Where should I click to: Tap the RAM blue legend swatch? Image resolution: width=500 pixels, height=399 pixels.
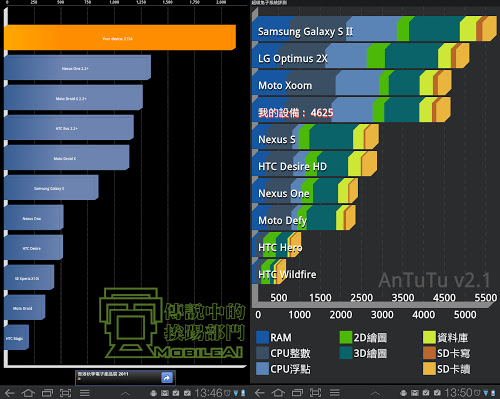tap(262, 337)
